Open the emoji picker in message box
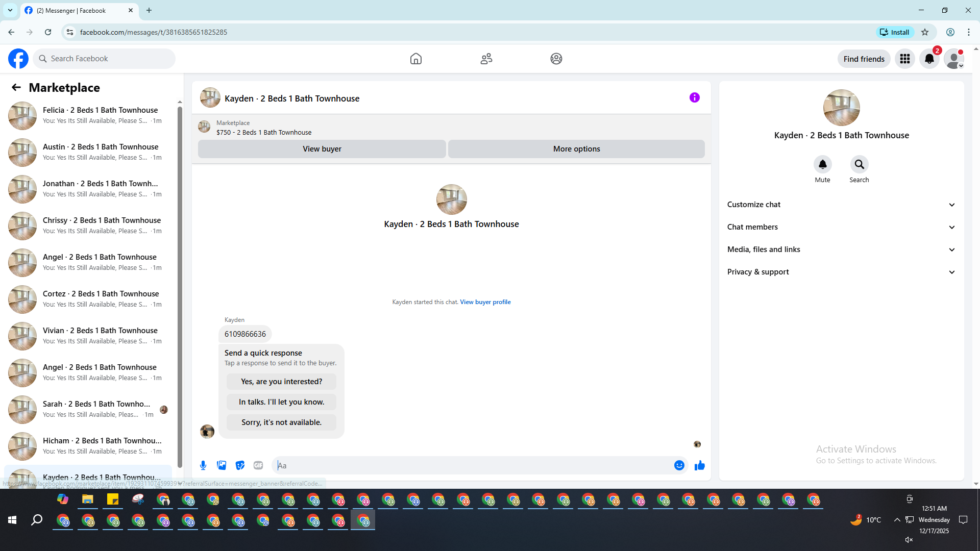 (x=679, y=465)
